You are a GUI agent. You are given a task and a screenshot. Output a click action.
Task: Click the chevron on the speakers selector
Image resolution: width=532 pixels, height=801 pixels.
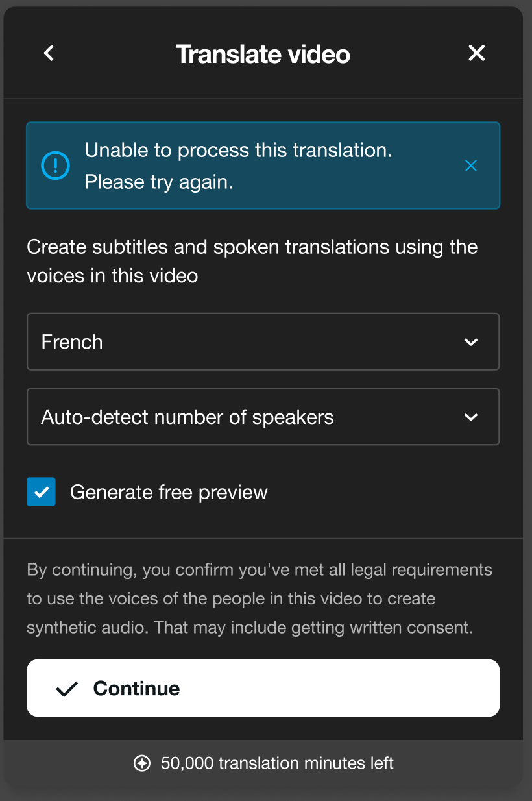point(471,417)
